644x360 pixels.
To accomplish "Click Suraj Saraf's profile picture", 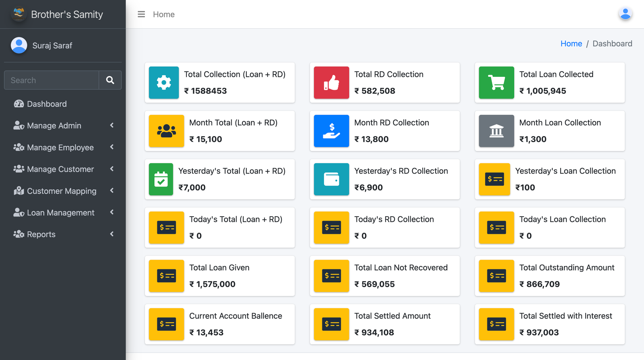I will tap(19, 46).
